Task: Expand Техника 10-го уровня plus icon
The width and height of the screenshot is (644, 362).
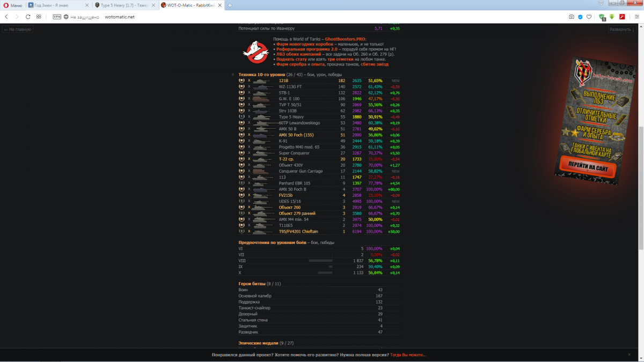Action: (x=233, y=75)
